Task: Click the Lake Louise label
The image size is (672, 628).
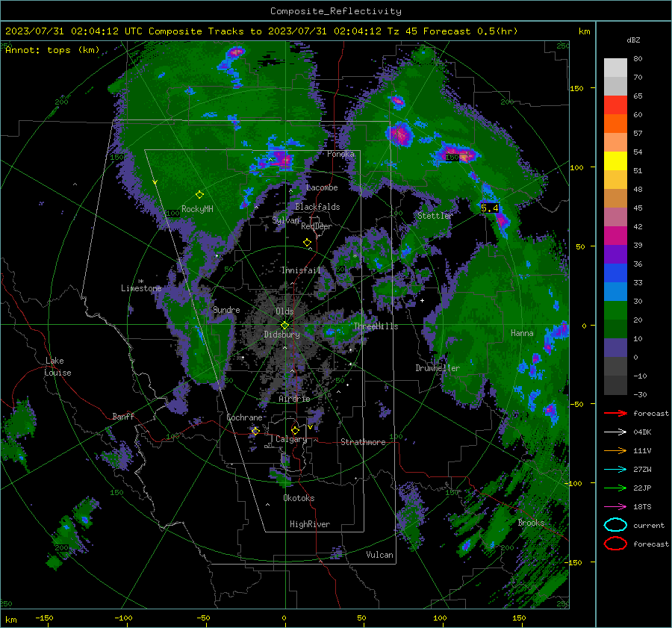Action: click(57, 367)
